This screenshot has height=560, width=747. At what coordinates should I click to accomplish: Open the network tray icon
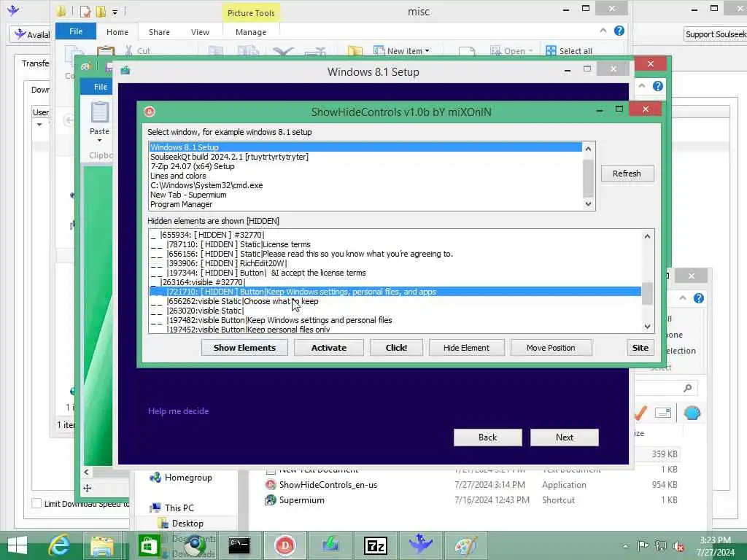click(661, 545)
